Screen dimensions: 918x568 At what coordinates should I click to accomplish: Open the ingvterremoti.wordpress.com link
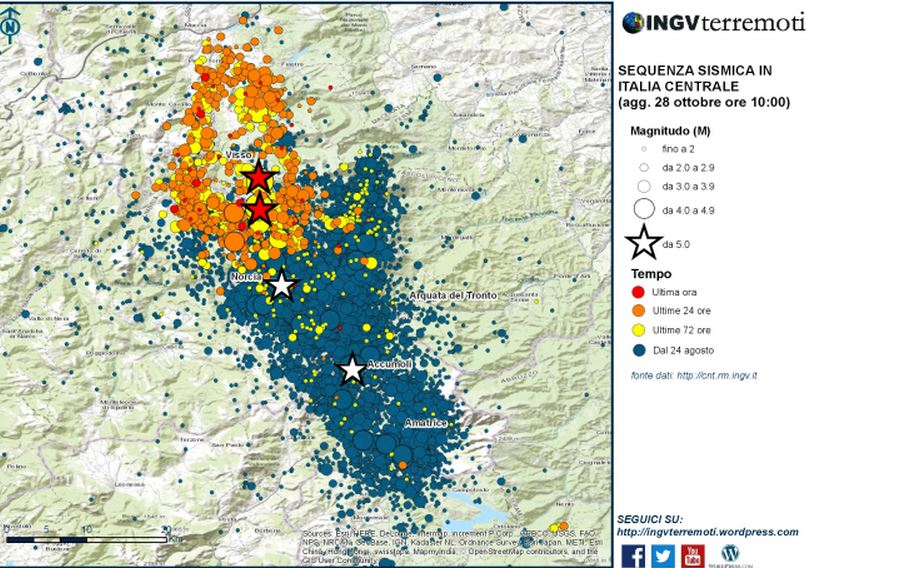tap(708, 532)
